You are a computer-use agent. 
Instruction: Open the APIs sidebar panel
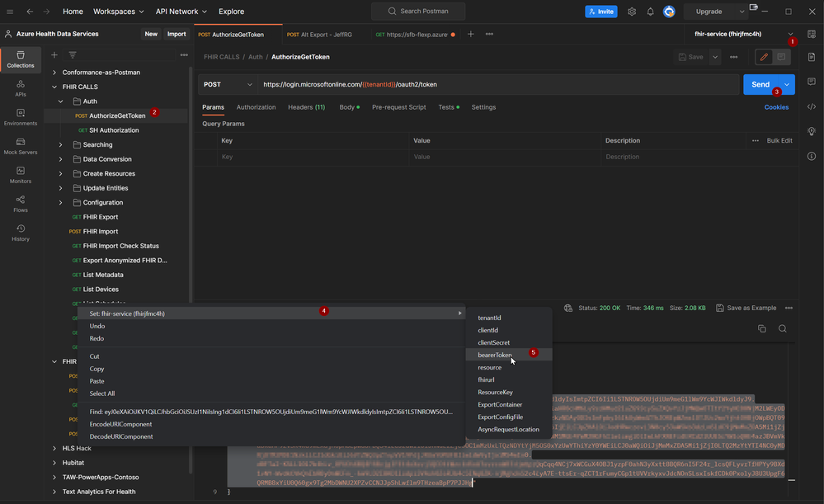(x=21, y=88)
